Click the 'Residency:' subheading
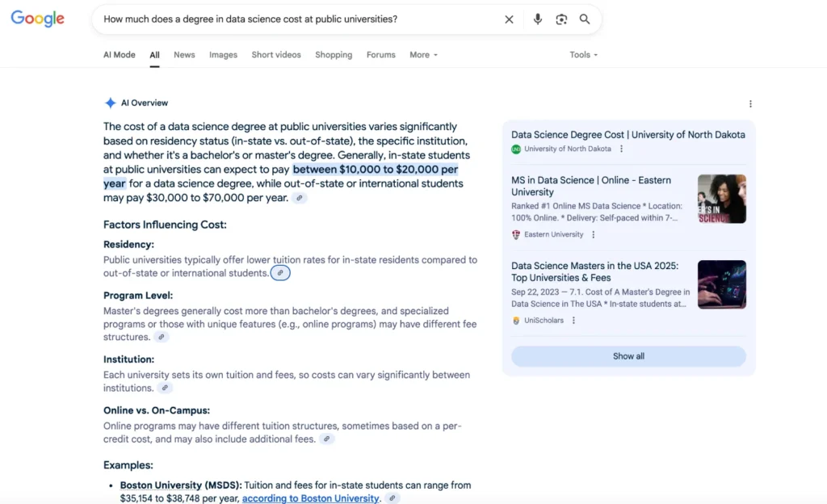 128,245
